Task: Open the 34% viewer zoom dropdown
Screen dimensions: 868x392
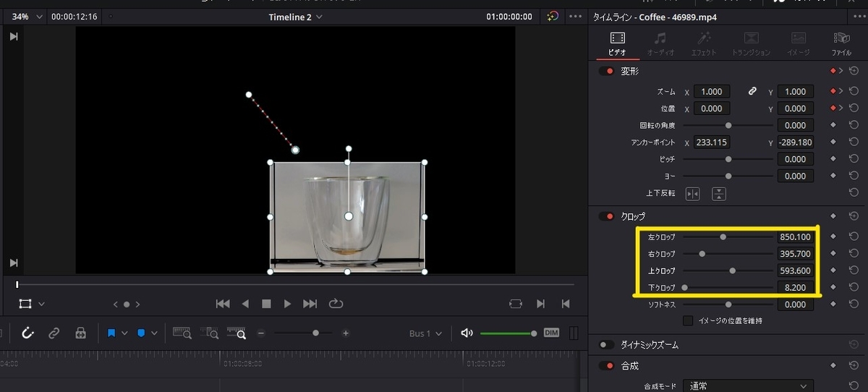Action: pos(27,17)
